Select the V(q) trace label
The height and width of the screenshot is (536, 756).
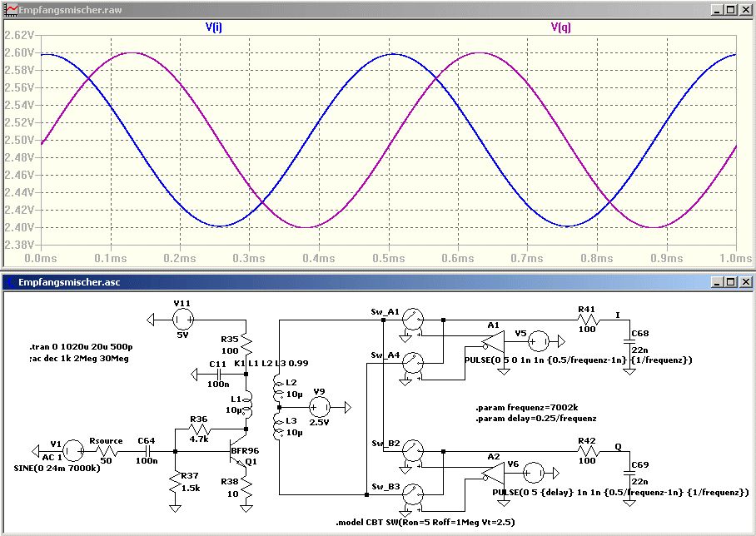coord(560,27)
